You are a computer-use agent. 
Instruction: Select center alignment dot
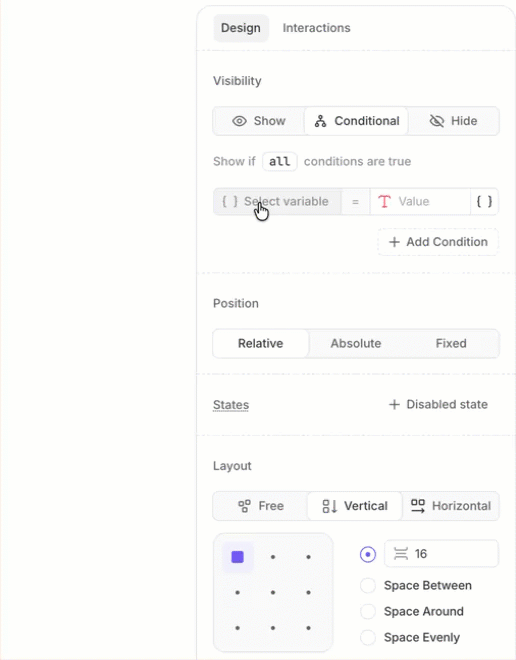[x=273, y=592]
